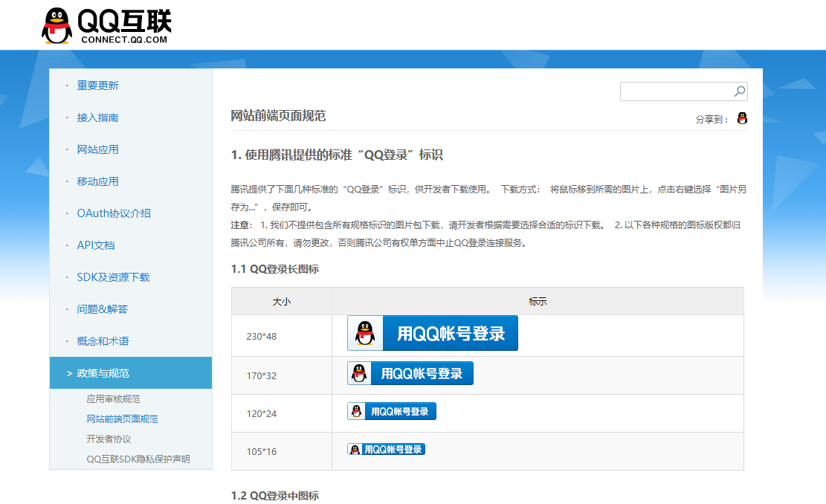Click the QQ penguin logo in header
826x504 pixels.
pos(57,26)
